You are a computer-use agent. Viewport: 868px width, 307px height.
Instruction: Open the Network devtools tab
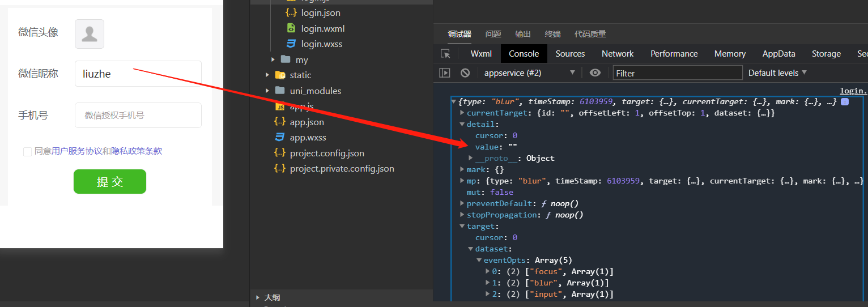click(618, 54)
